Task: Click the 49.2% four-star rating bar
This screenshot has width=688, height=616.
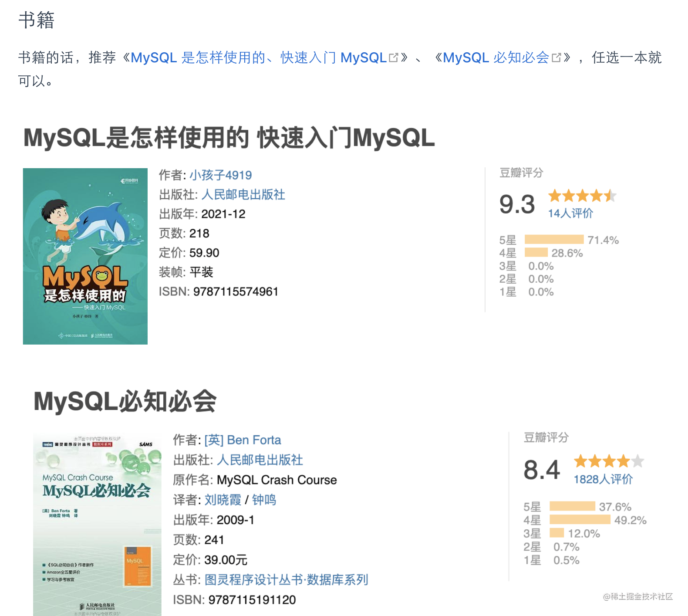Action: point(580,519)
